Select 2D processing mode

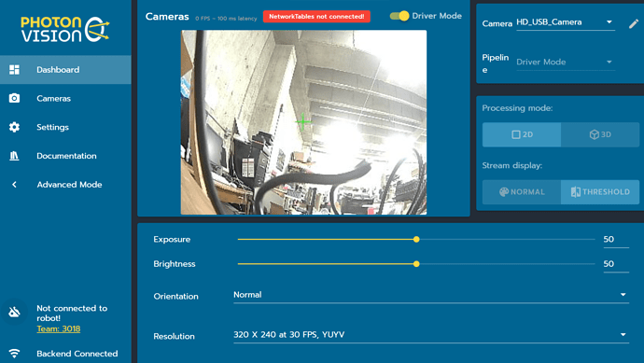(522, 134)
